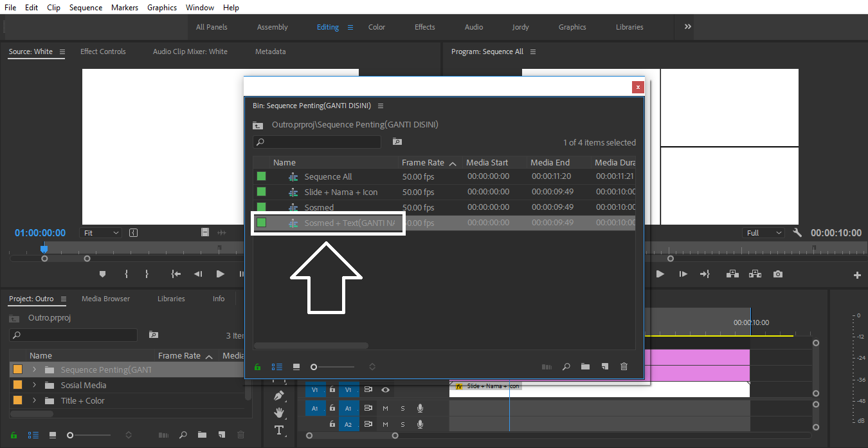Mute audio track A2
This screenshot has width=868, height=448.
click(x=386, y=424)
